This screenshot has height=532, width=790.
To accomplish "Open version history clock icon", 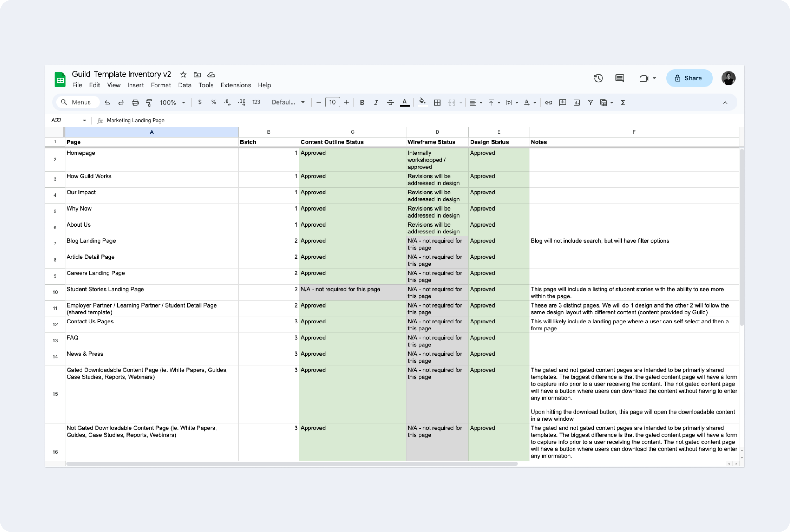I will pyautogui.click(x=598, y=78).
